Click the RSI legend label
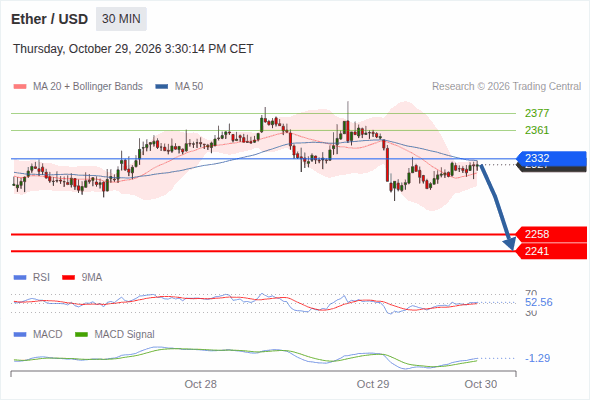The width and height of the screenshot is (590, 400). (41, 278)
